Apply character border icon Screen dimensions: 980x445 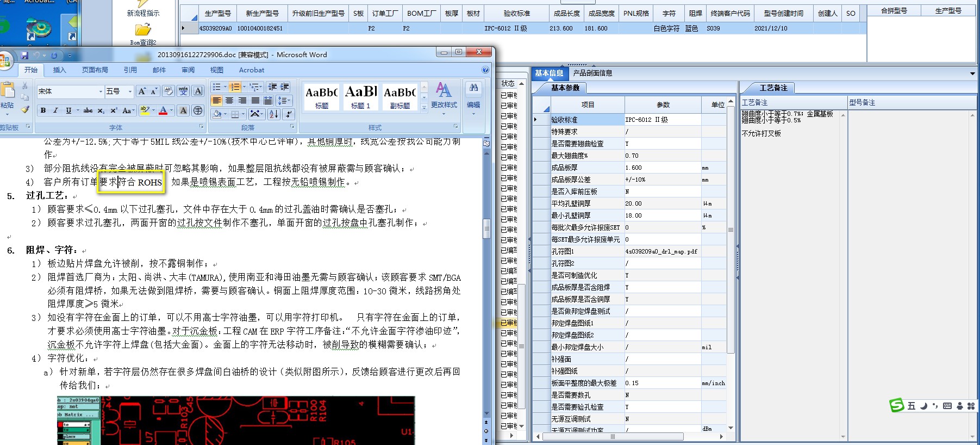(x=198, y=91)
